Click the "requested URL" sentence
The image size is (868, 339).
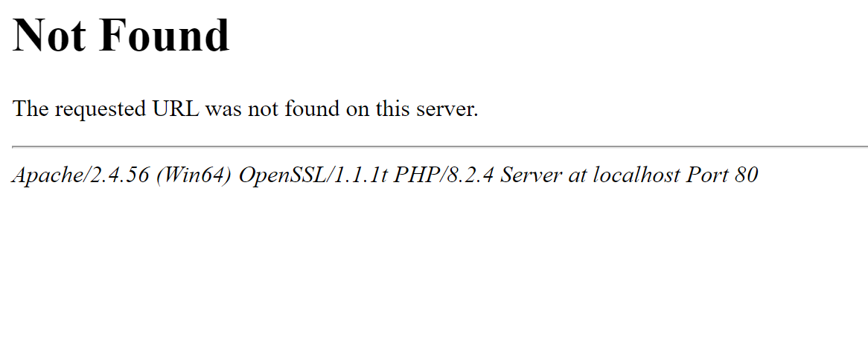pos(245,109)
